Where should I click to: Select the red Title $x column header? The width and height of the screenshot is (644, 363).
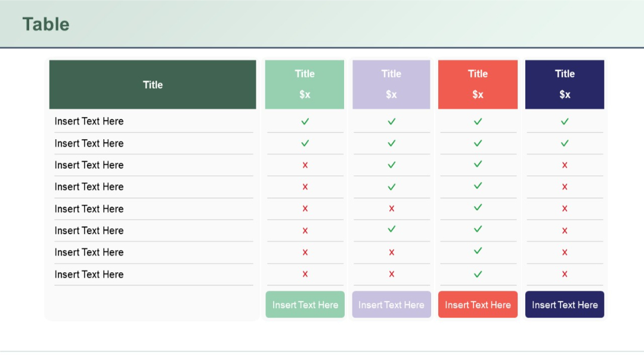pos(478,84)
